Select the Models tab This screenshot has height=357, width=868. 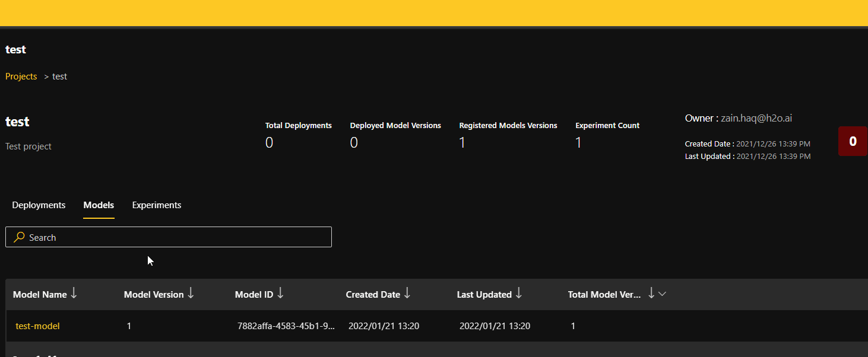[99, 205]
